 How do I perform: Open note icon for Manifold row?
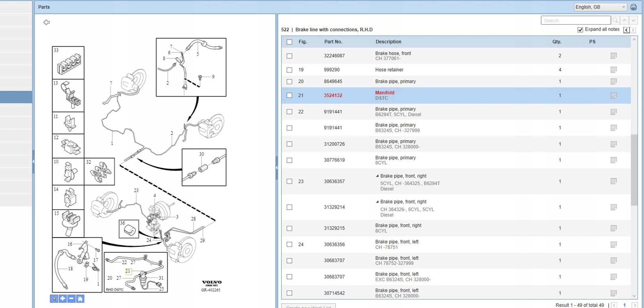[x=613, y=96]
